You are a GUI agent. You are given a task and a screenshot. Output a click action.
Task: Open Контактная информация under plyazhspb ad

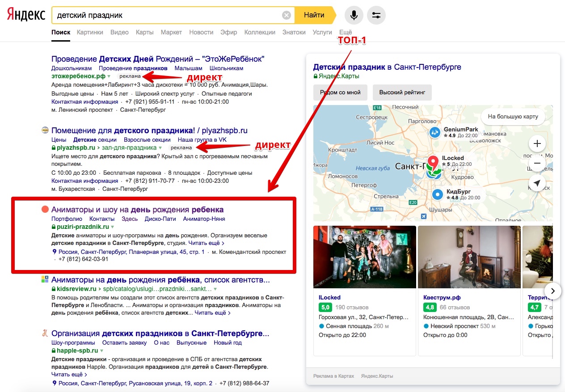click(x=85, y=181)
